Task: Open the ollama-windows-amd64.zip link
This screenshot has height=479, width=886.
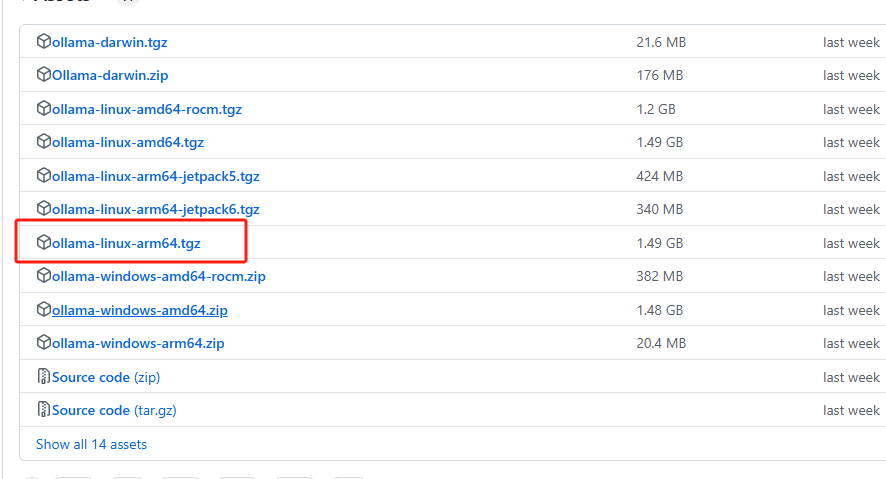Action: click(x=140, y=311)
